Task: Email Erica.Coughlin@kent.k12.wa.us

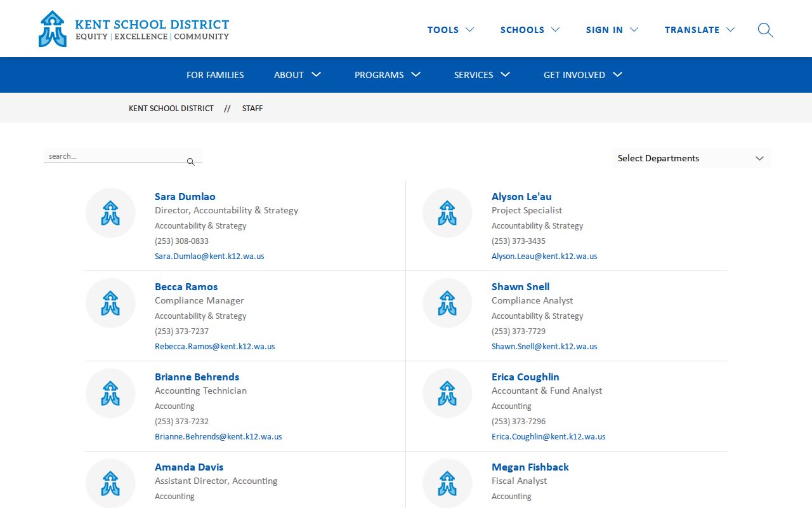Action: tap(549, 437)
